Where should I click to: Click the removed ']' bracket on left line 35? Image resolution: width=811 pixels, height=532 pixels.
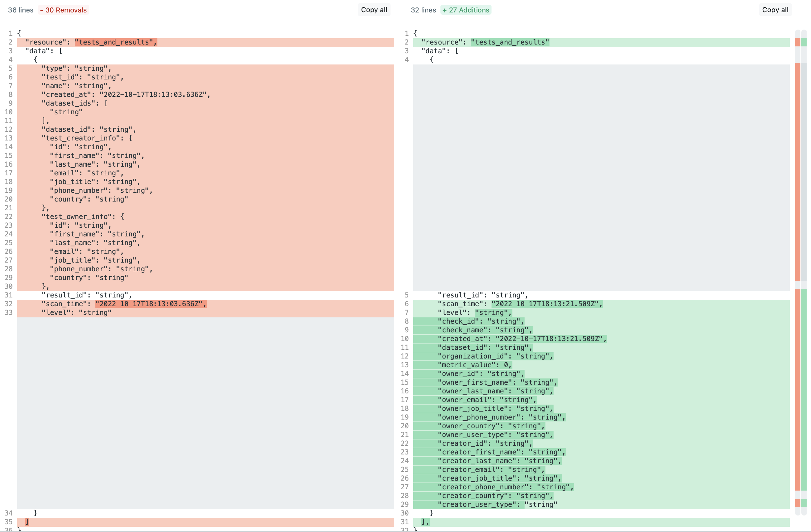click(27, 522)
